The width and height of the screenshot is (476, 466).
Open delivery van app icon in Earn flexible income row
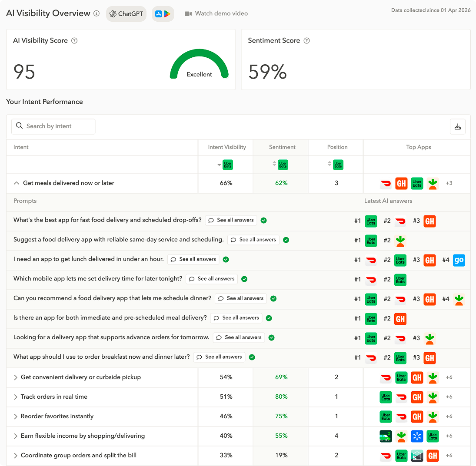[x=386, y=436]
